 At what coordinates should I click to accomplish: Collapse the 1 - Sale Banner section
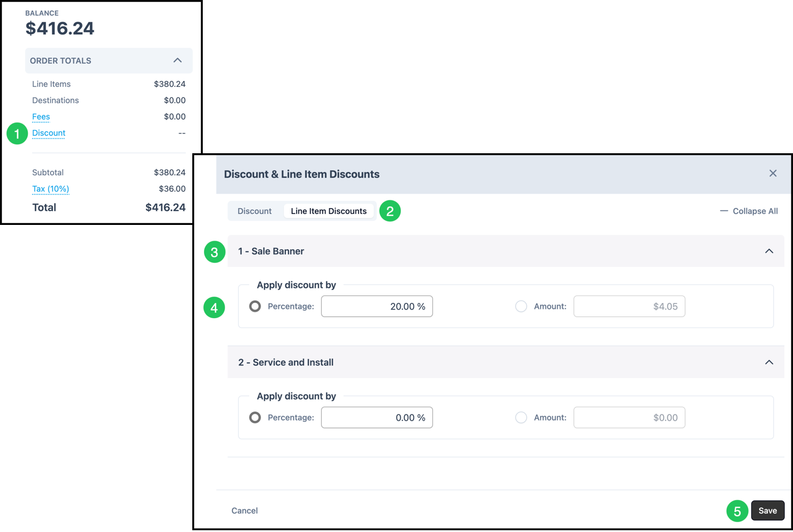click(769, 251)
